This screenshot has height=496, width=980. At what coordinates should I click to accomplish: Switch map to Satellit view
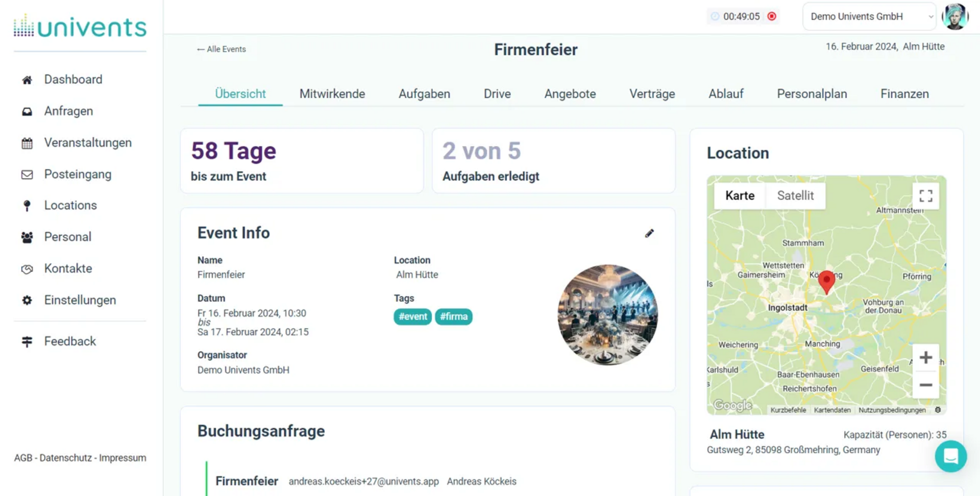click(795, 195)
